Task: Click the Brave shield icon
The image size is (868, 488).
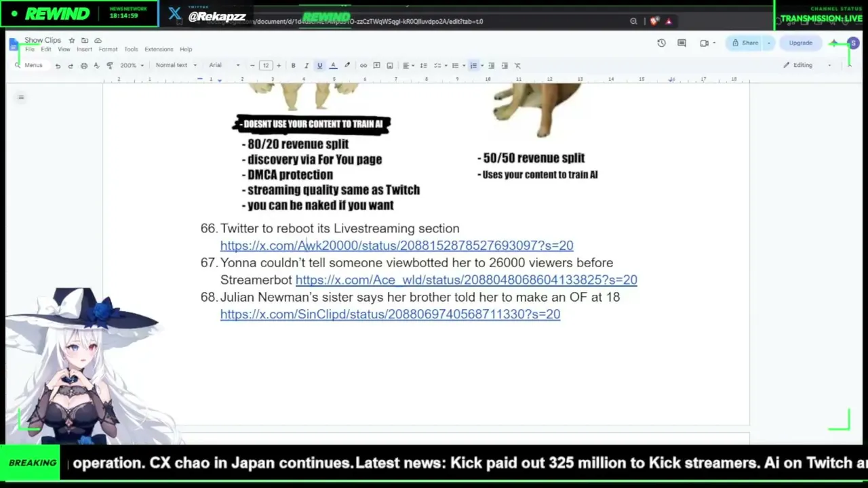Action: (x=653, y=22)
